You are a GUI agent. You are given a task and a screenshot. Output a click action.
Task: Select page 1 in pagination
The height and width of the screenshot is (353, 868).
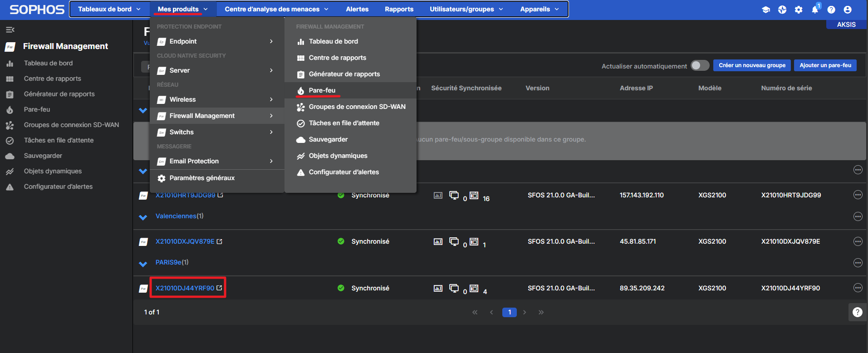[x=510, y=312]
